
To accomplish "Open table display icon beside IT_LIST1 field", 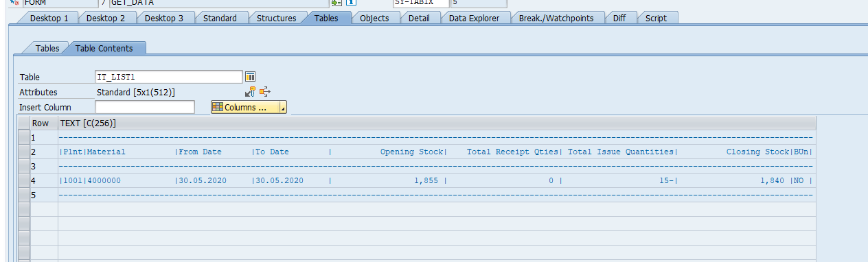I will tap(251, 77).
